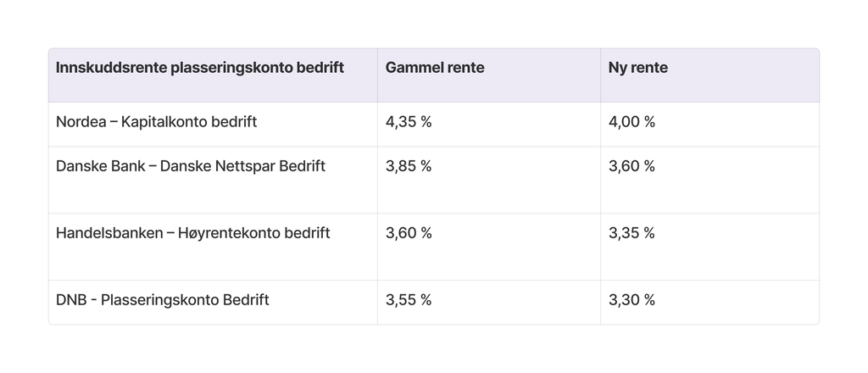This screenshot has width=868, height=373.
Task: Click DNB's "Plasseringskonto Bedrift" account name
Action: 185,300
